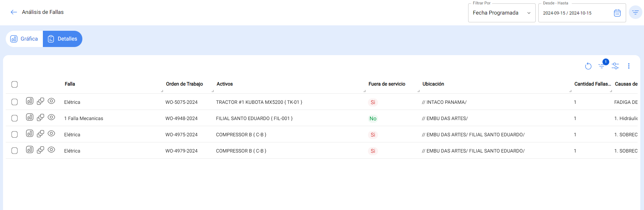This screenshot has width=644, height=210.
Task: Open table filters icon with badge 1
Action: [602, 66]
